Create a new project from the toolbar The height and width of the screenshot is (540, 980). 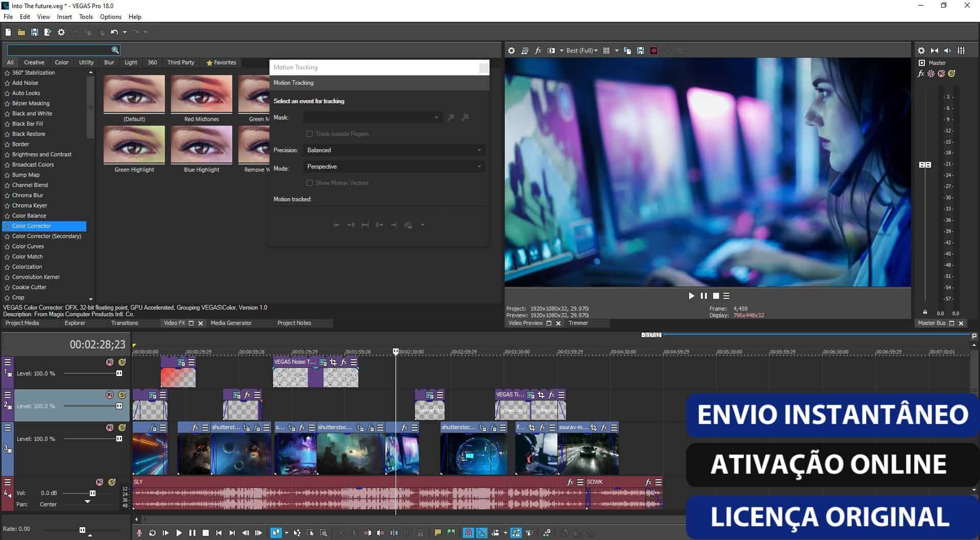click(8, 32)
